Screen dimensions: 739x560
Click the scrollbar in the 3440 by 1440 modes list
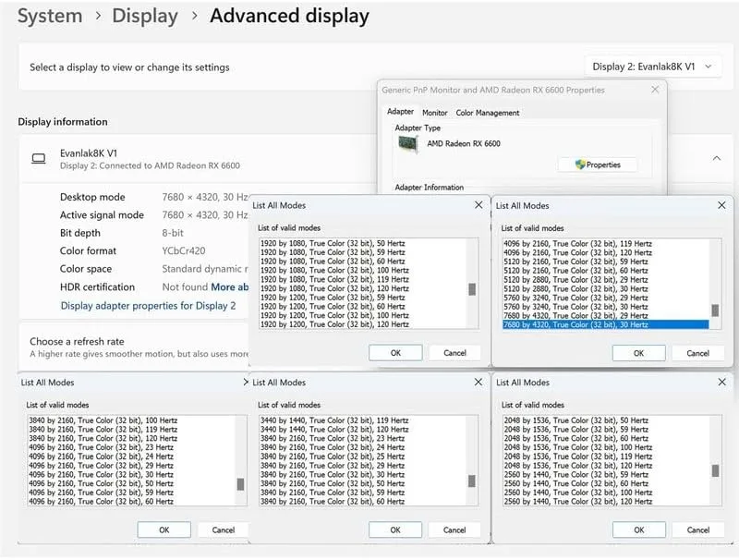pyautogui.click(x=473, y=481)
